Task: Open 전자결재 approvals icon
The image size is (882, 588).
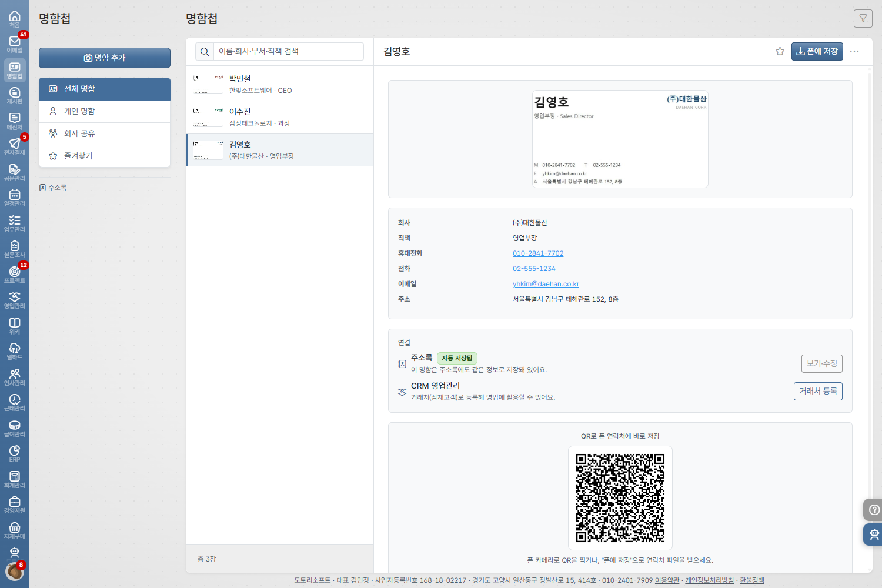Action: 15,146
